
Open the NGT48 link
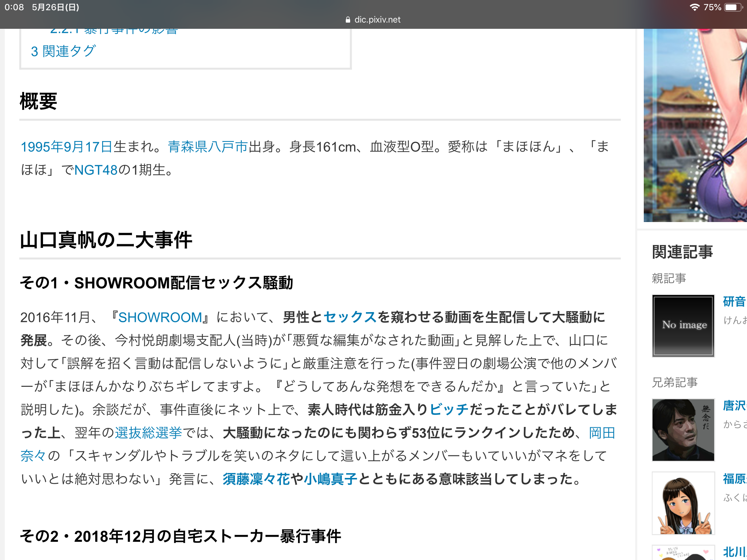[96, 170]
